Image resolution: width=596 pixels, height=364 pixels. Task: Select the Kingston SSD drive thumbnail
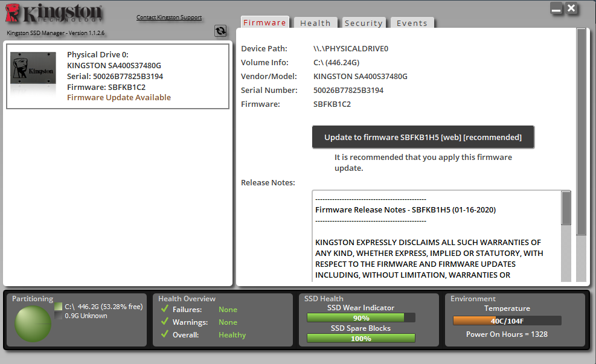click(33, 68)
